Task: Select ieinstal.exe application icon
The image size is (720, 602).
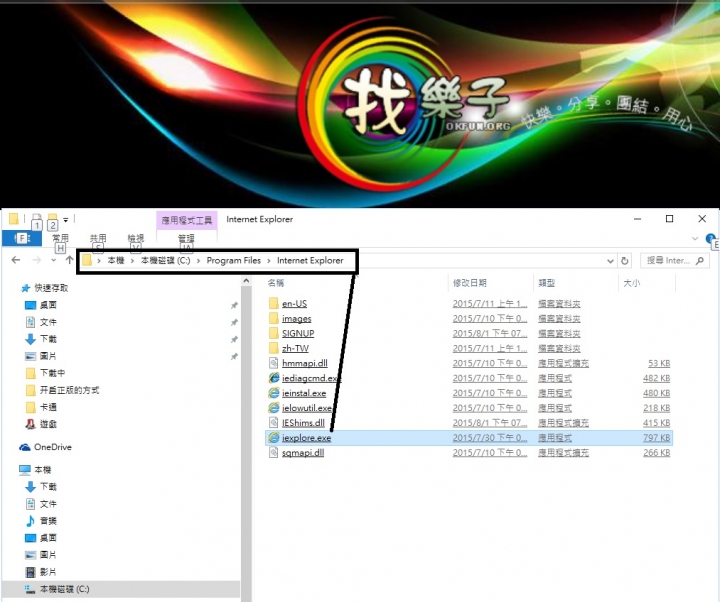Action: click(274, 393)
